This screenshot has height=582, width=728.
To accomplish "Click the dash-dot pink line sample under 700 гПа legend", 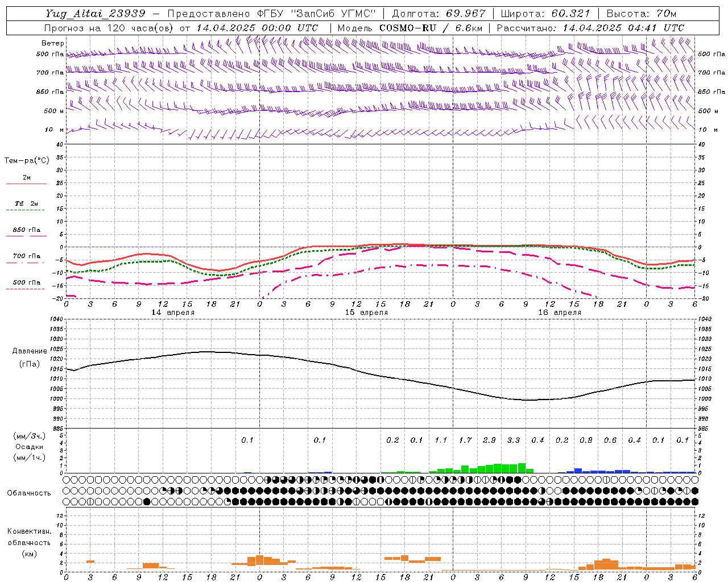I will pyautogui.click(x=25, y=263).
